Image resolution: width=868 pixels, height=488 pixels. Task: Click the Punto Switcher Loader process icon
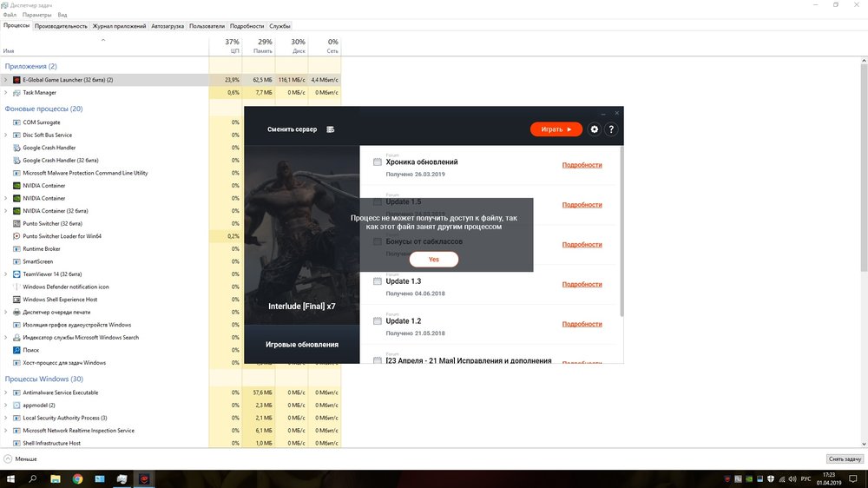16,236
